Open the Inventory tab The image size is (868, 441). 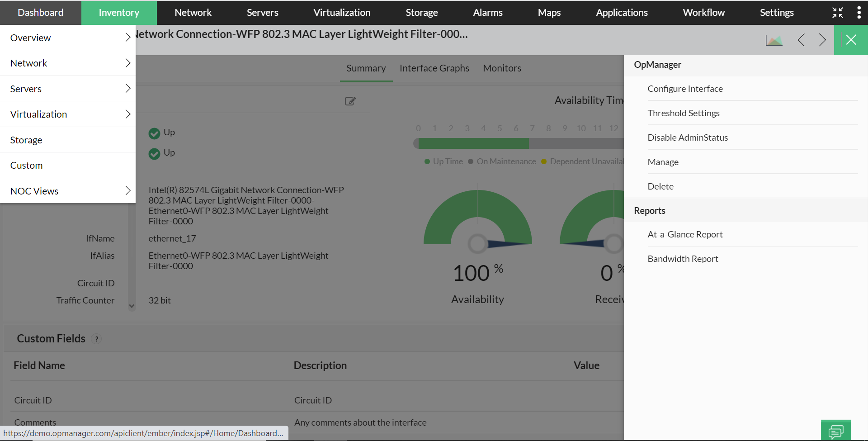(119, 13)
